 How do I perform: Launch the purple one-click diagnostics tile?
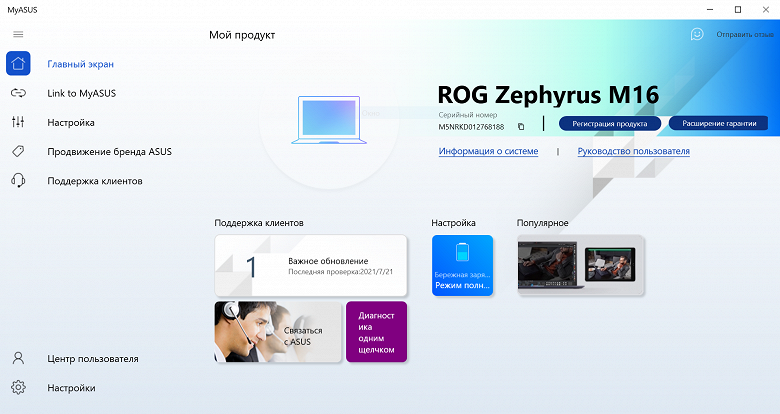coord(377,332)
